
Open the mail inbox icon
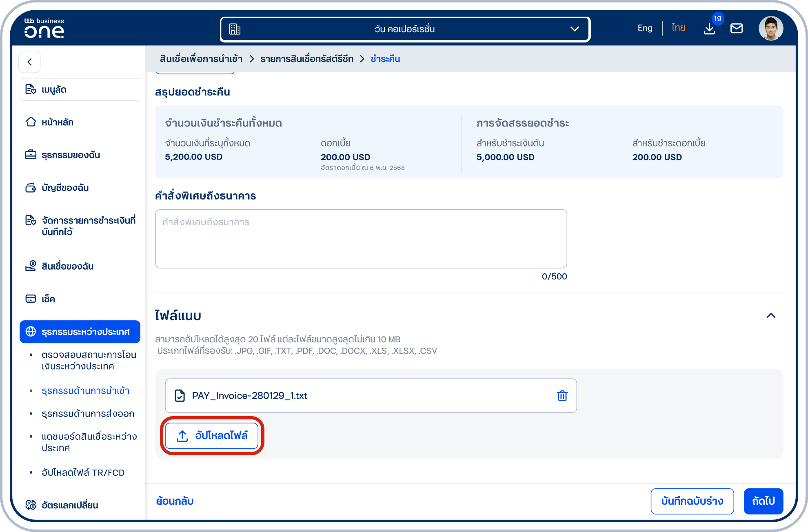[x=736, y=29]
